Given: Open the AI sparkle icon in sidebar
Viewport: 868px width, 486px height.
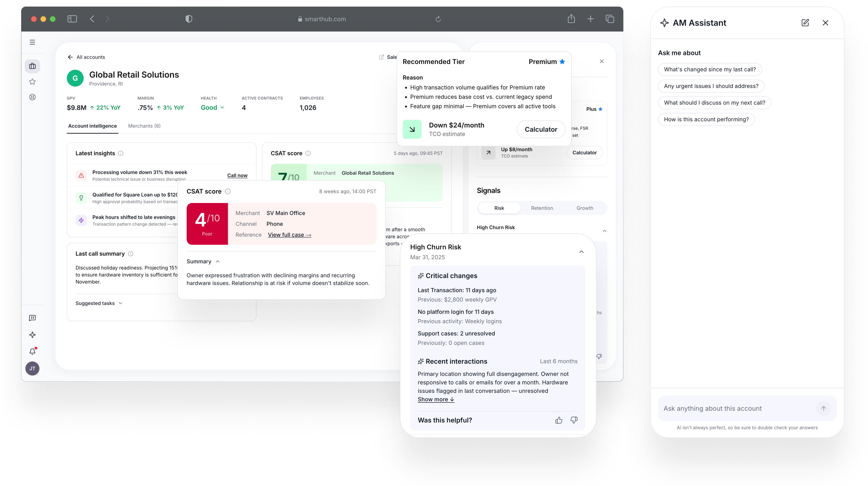Looking at the screenshot, I should click(x=32, y=335).
